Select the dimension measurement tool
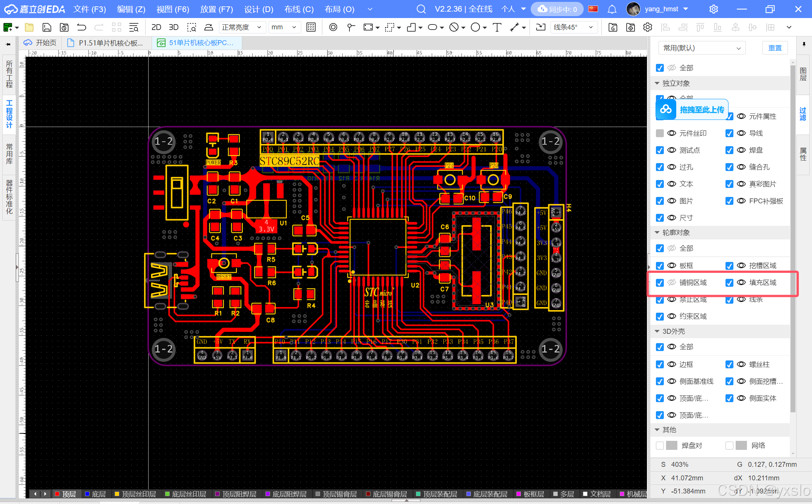This screenshot has width=812, height=504. 515,27
